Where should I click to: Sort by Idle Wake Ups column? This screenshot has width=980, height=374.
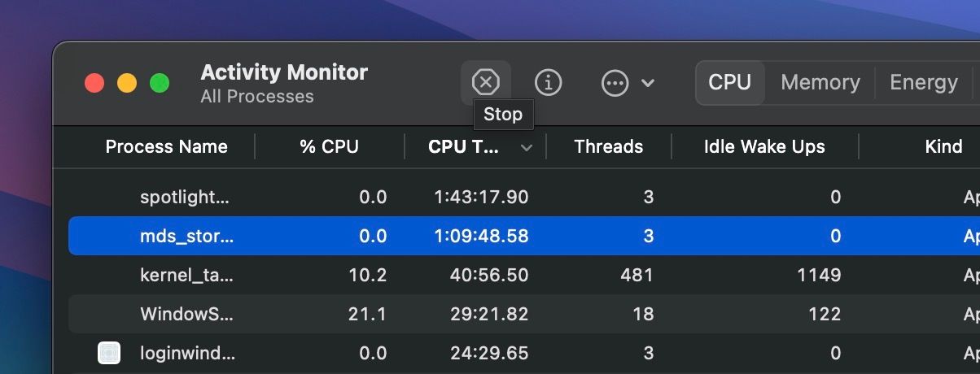pos(763,147)
